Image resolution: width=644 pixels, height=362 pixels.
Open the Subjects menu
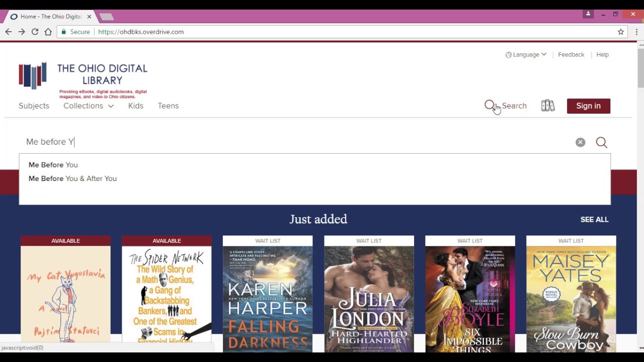pyautogui.click(x=34, y=106)
